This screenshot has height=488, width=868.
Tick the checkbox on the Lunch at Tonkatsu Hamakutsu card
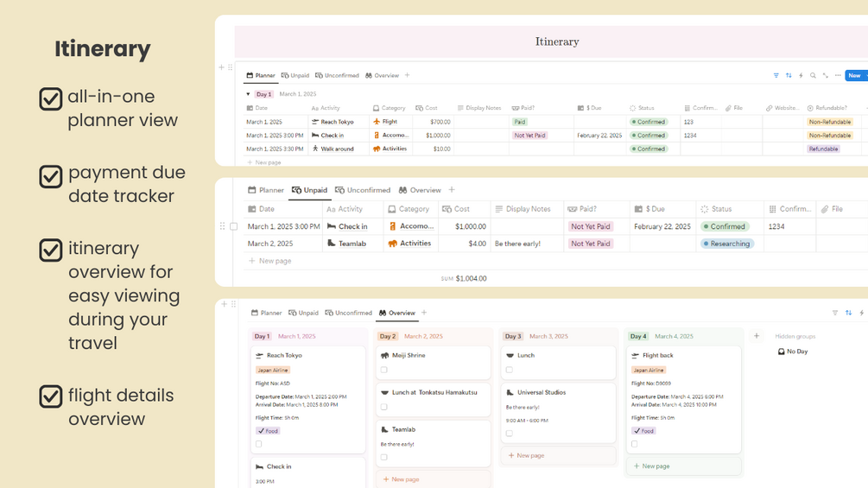384,407
